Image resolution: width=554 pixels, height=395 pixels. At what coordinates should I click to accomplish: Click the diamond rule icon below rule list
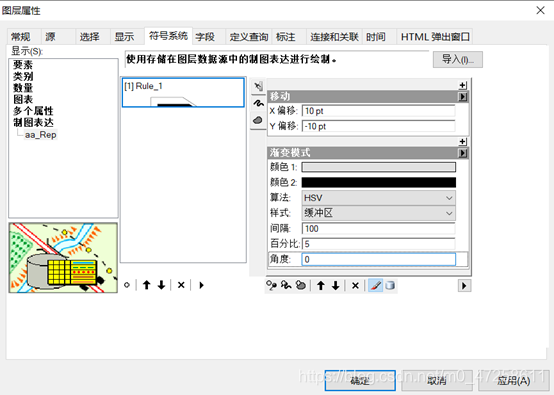coord(127,285)
